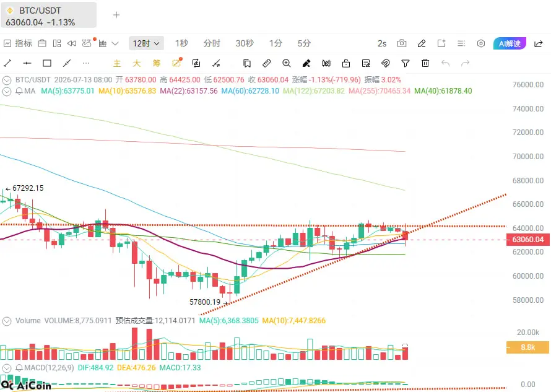Click the briefcase icon in top toolbar

pyautogui.click(x=42, y=43)
